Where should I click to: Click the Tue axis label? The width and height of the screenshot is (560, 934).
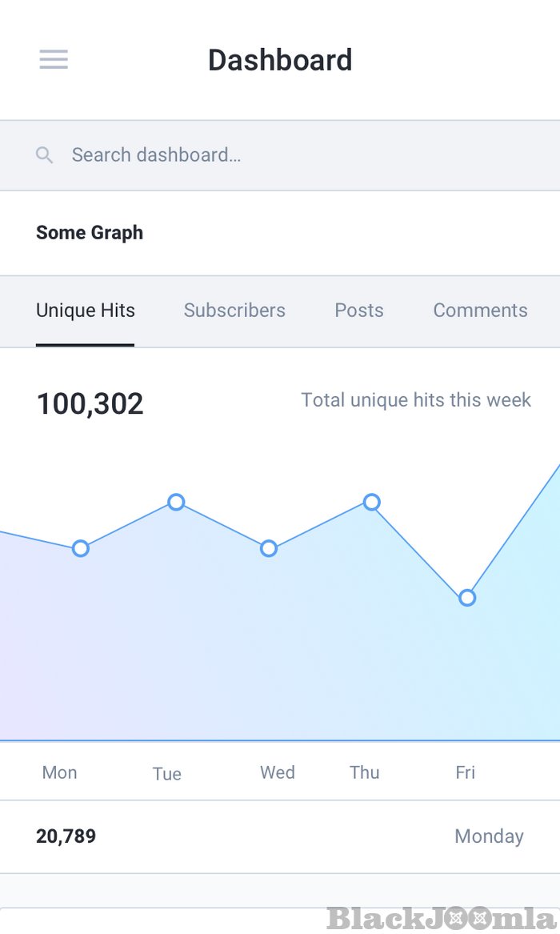point(167,774)
